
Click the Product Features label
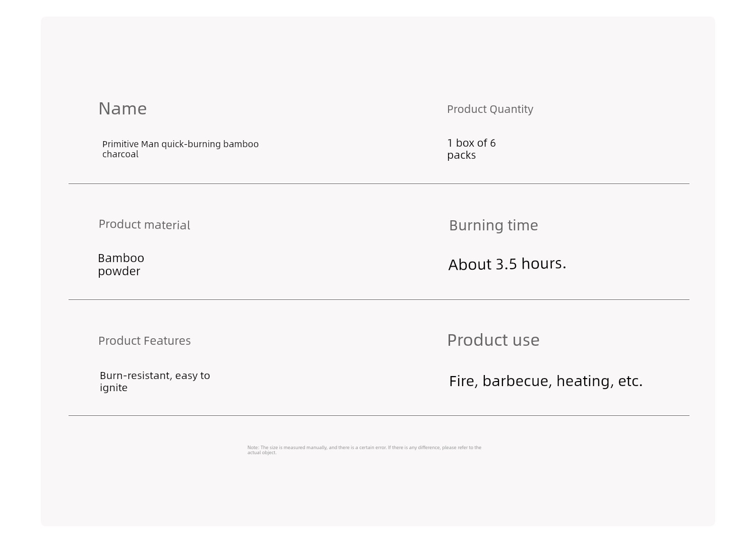pos(144,341)
